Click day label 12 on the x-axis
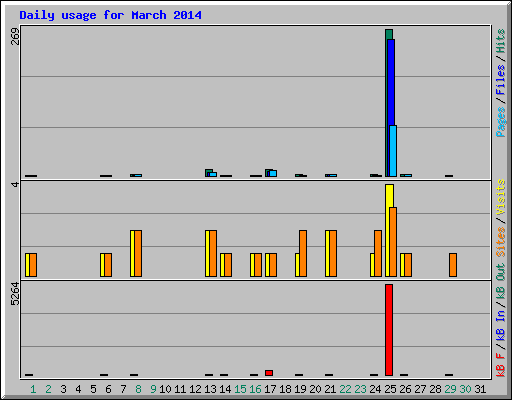 click(x=195, y=389)
